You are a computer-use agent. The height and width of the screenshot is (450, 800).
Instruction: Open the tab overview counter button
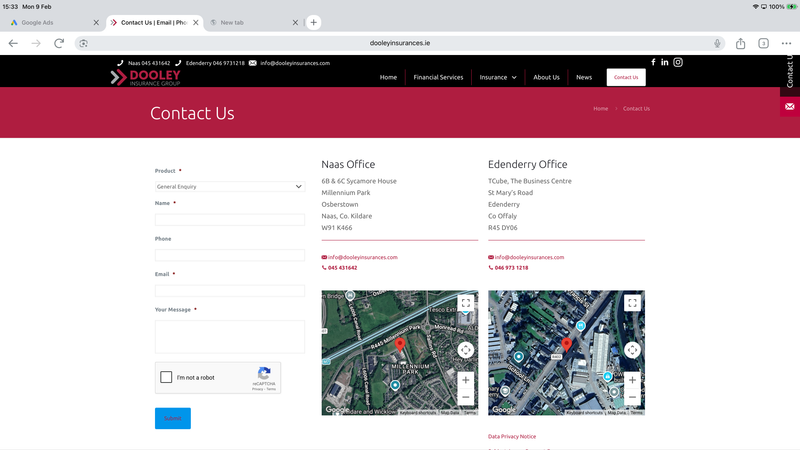(x=763, y=43)
